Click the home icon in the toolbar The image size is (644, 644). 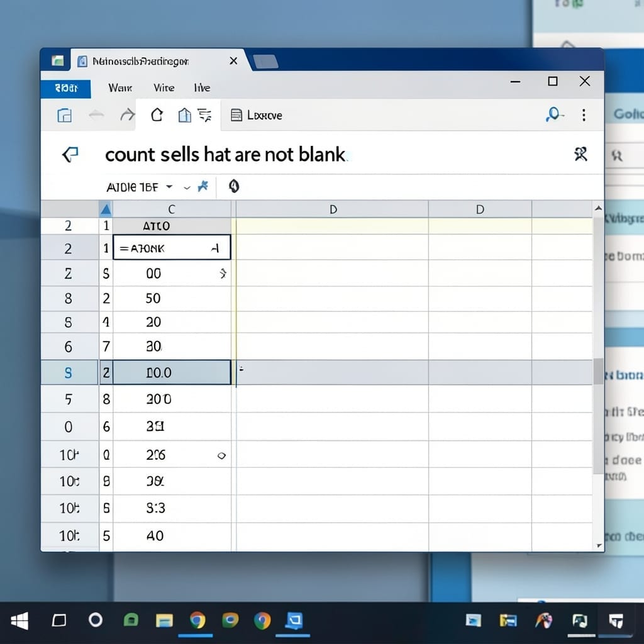(x=157, y=115)
